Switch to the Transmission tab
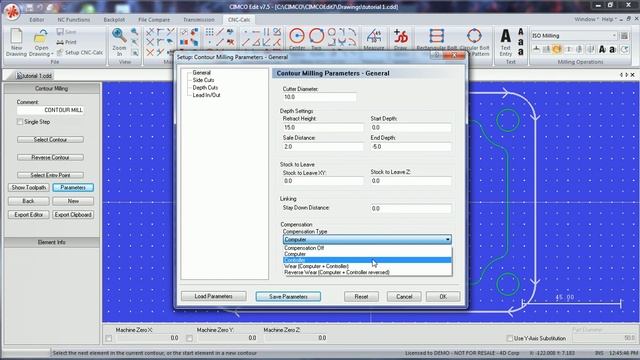Viewport: 640px width, 360px height. [x=199, y=20]
